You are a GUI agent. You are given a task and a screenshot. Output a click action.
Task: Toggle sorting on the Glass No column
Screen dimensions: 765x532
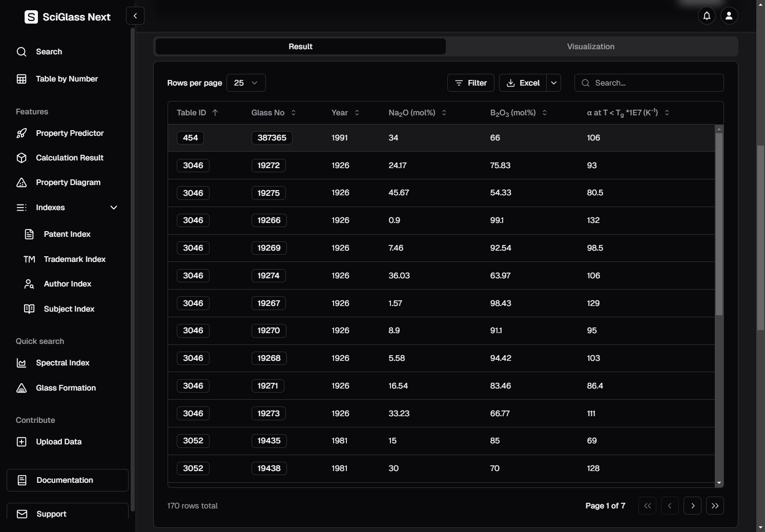point(294,113)
